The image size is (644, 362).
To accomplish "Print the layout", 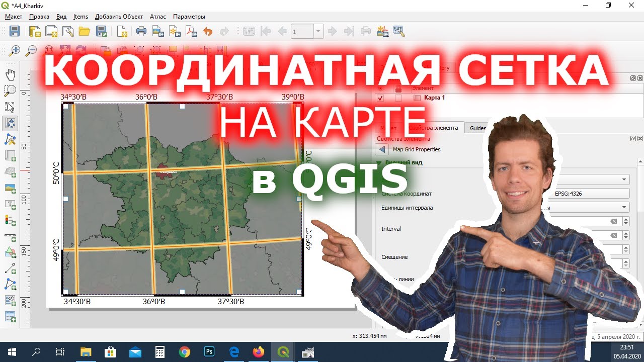I will [x=141, y=31].
